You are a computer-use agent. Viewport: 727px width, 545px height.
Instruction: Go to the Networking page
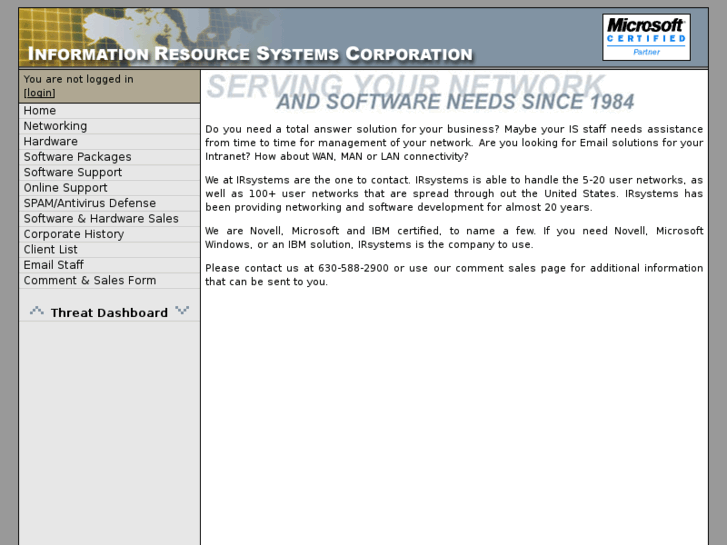pyautogui.click(x=109, y=126)
